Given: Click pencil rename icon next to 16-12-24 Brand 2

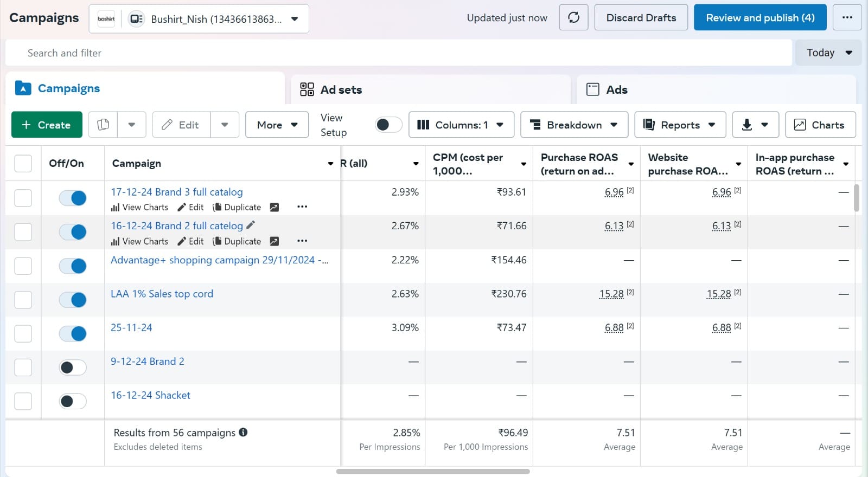Looking at the screenshot, I should tap(251, 225).
